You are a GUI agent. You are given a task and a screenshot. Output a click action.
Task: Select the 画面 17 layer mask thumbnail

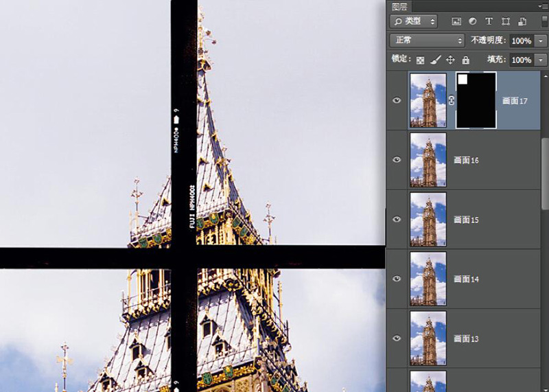[x=476, y=100]
